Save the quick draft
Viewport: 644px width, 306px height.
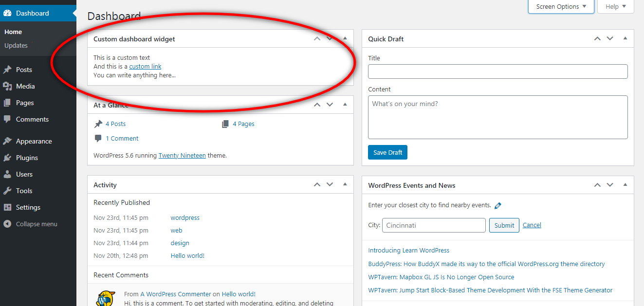(387, 152)
